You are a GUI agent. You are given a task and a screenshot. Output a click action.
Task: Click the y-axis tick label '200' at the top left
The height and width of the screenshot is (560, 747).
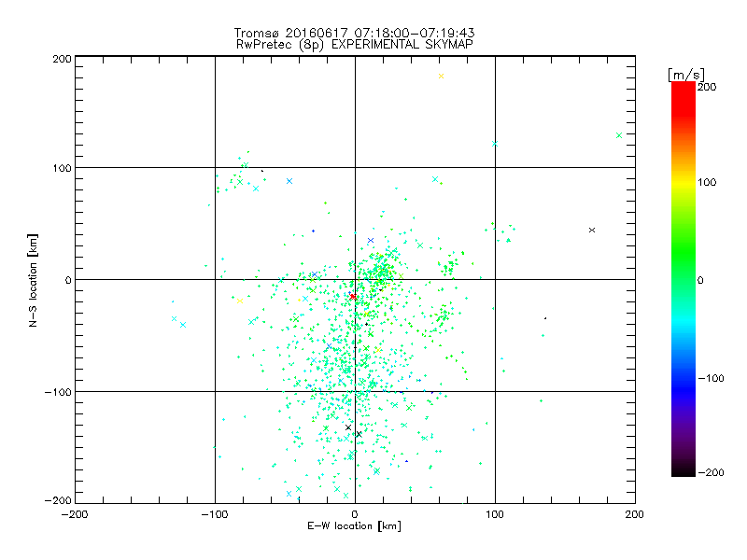63,59
